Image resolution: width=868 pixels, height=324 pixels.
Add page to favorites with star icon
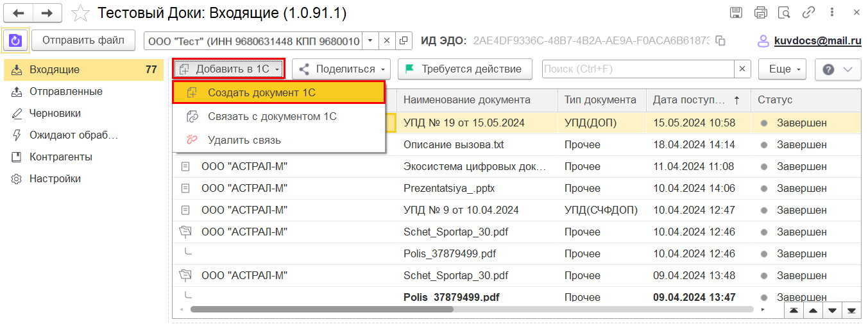tap(80, 12)
